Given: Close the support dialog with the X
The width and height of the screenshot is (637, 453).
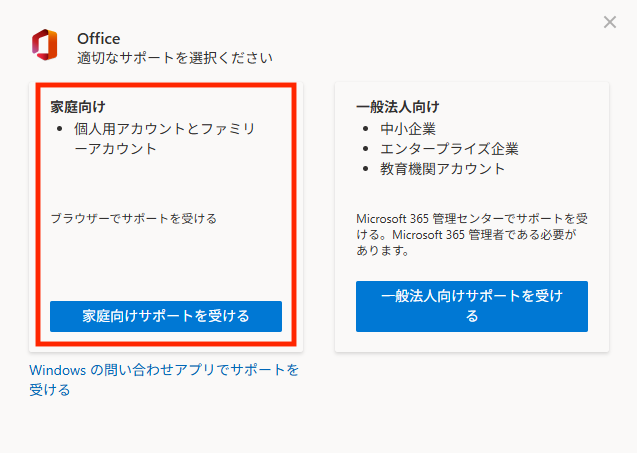Looking at the screenshot, I should pos(610,22).
